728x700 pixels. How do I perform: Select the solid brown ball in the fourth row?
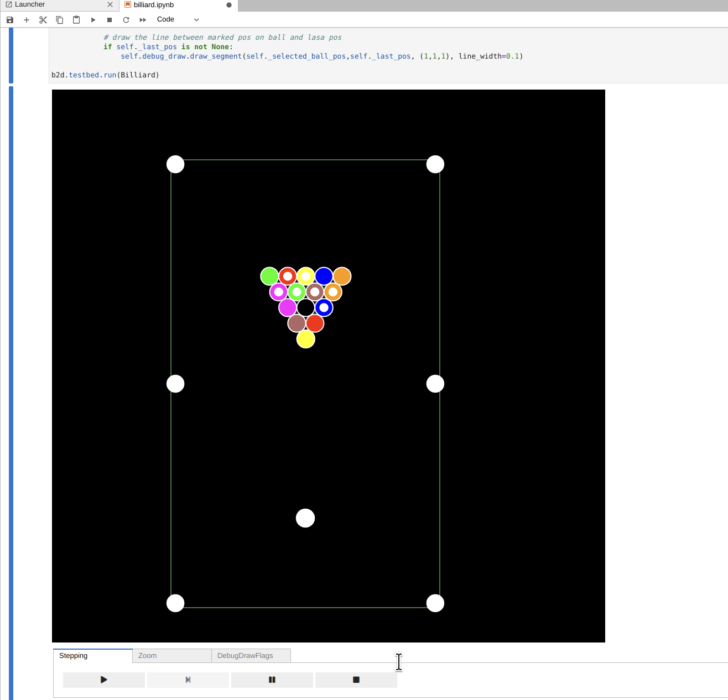point(297,323)
